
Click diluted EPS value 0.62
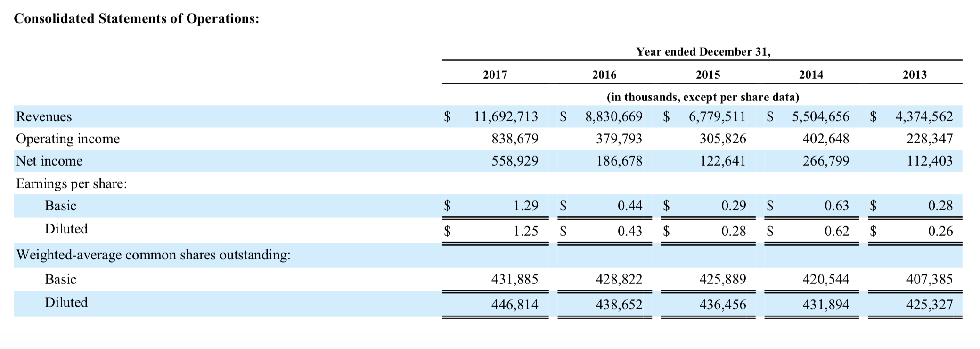(x=837, y=231)
